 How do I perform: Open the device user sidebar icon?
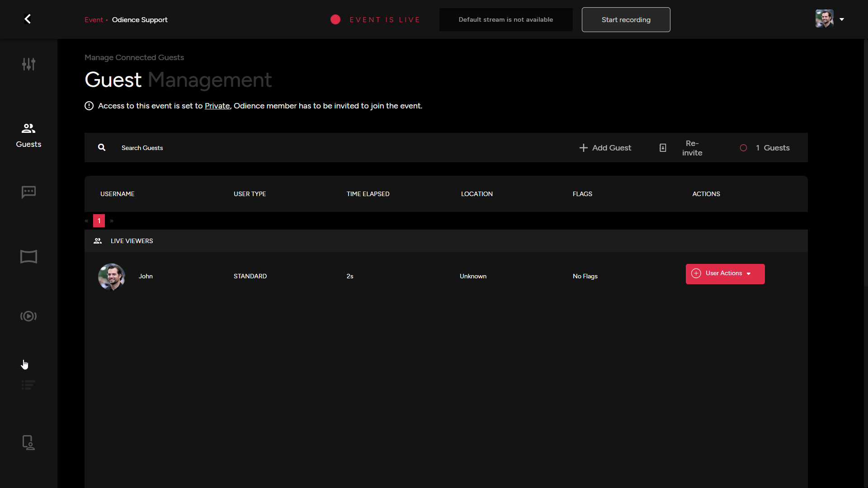[28, 443]
